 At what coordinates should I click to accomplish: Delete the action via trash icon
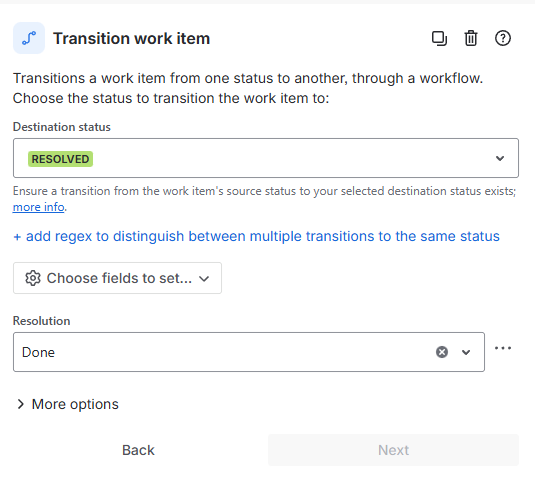[471, 38]
